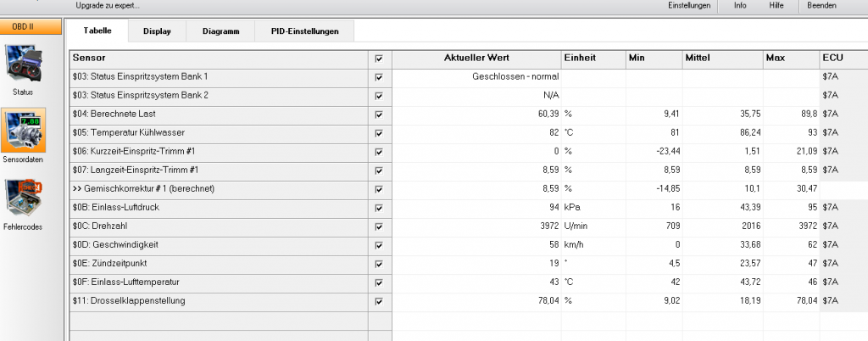Click the Upgrade zu expert link

tap(108, 6)
